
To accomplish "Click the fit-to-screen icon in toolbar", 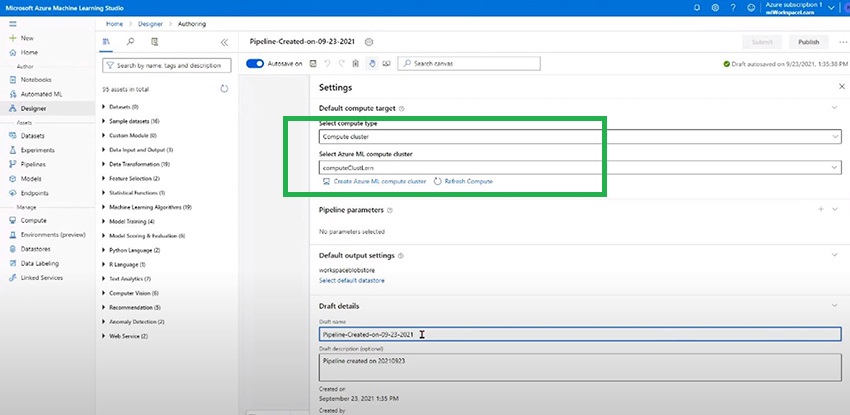I will [x=387, y=63].
